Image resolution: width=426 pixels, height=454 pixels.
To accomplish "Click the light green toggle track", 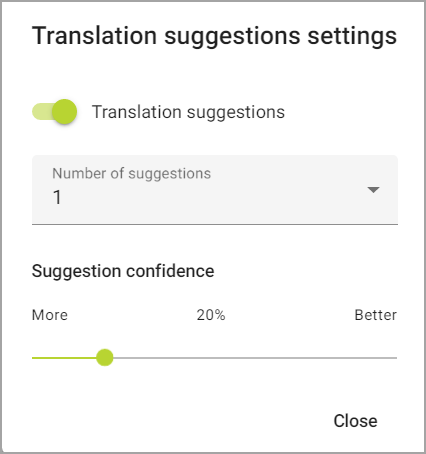I will click(x=42, y=112).
